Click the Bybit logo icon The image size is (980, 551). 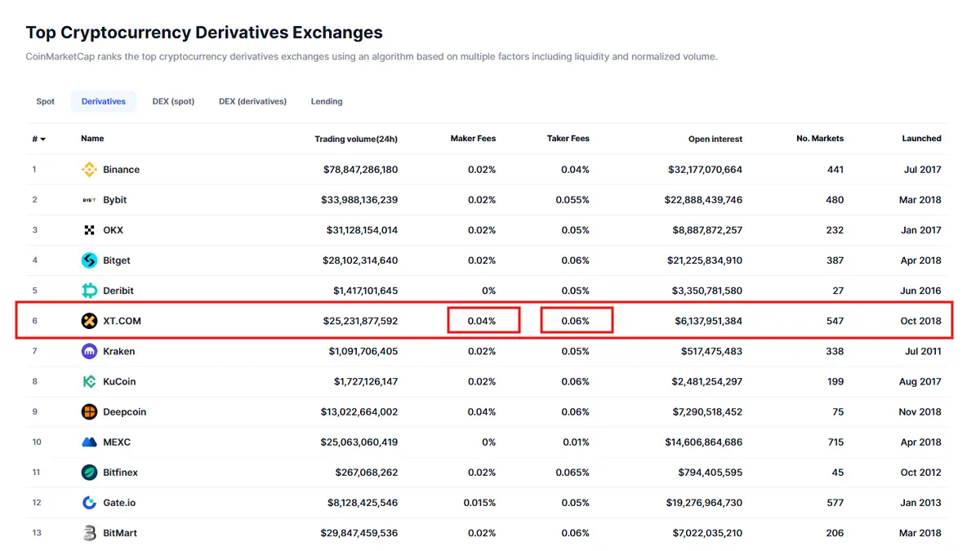click(x=90, y=200)
